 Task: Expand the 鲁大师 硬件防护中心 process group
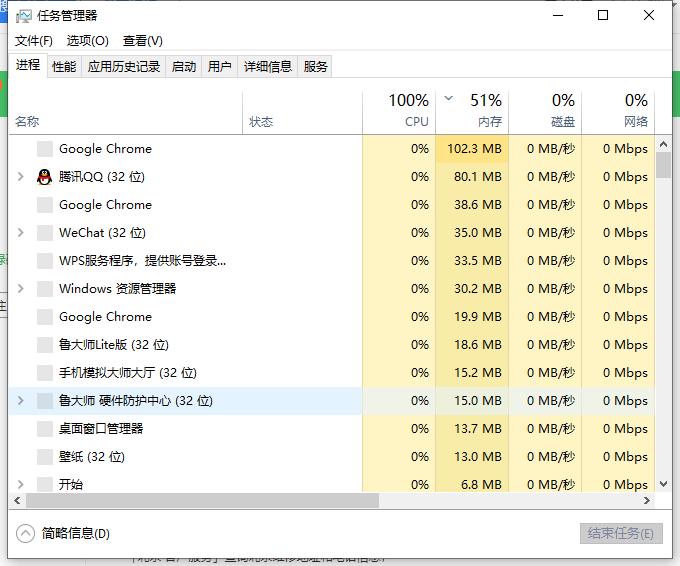pyautogui.click(x=20, y=400)
